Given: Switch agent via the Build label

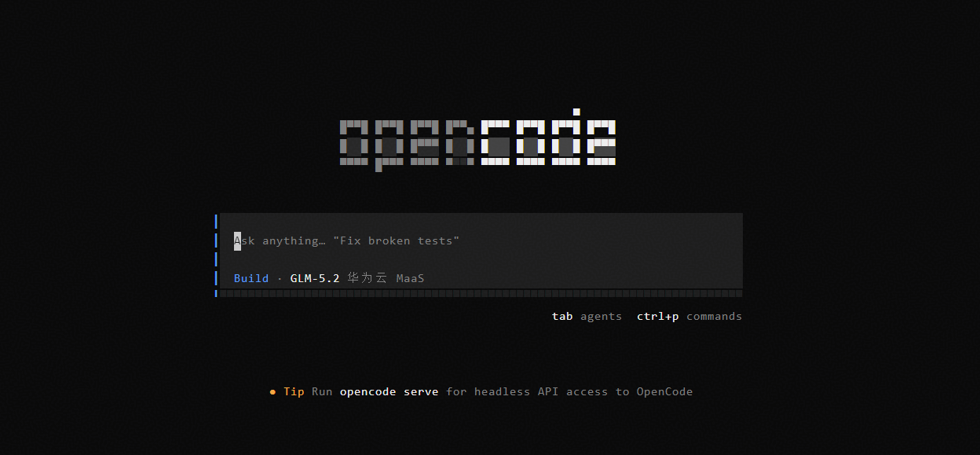Looking at the screenshot, I should 251,278.
